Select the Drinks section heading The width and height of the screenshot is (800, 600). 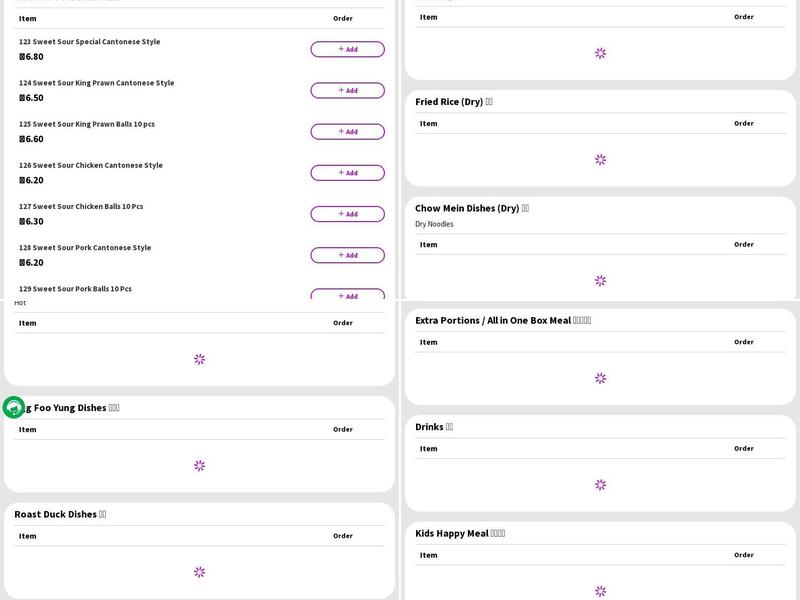click(429, 427)
